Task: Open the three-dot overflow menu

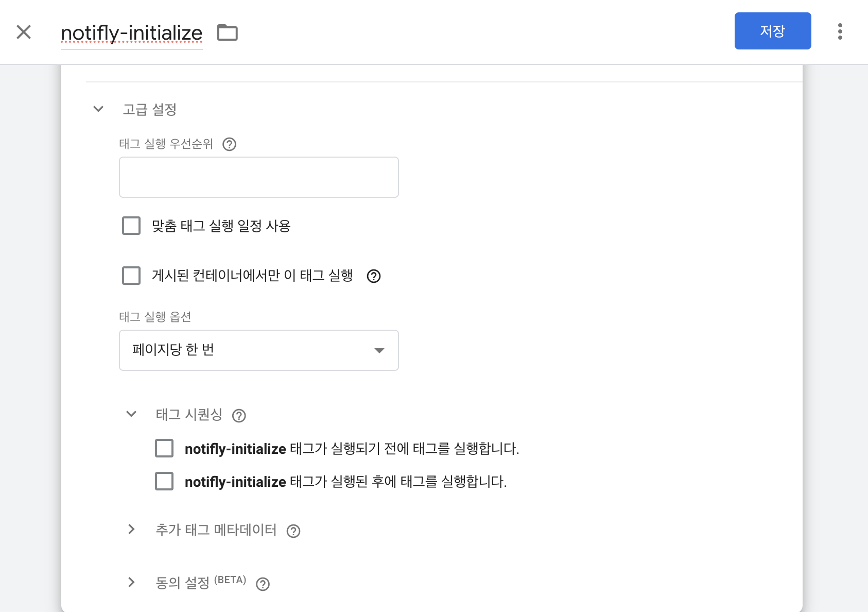Action: (x=840, y=31)
